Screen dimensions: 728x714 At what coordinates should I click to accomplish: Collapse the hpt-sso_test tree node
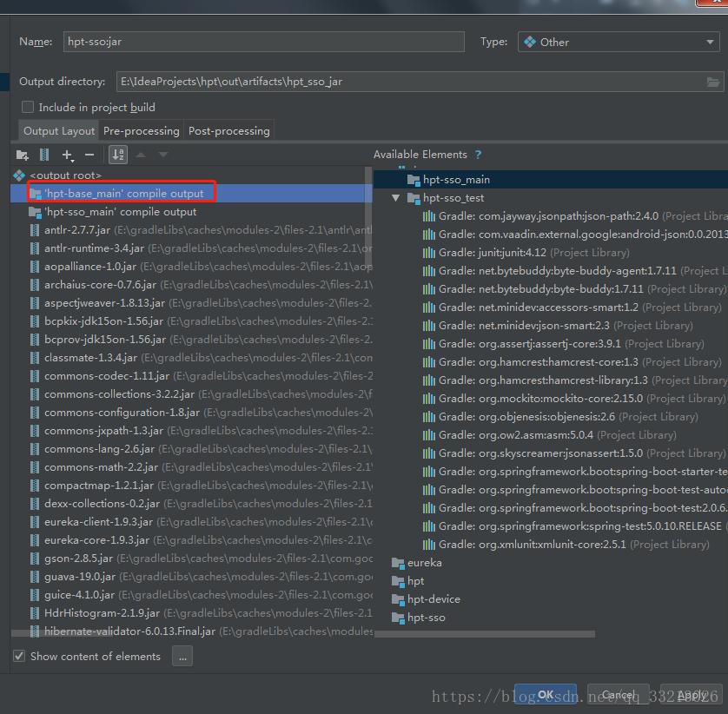click(395, 198)
